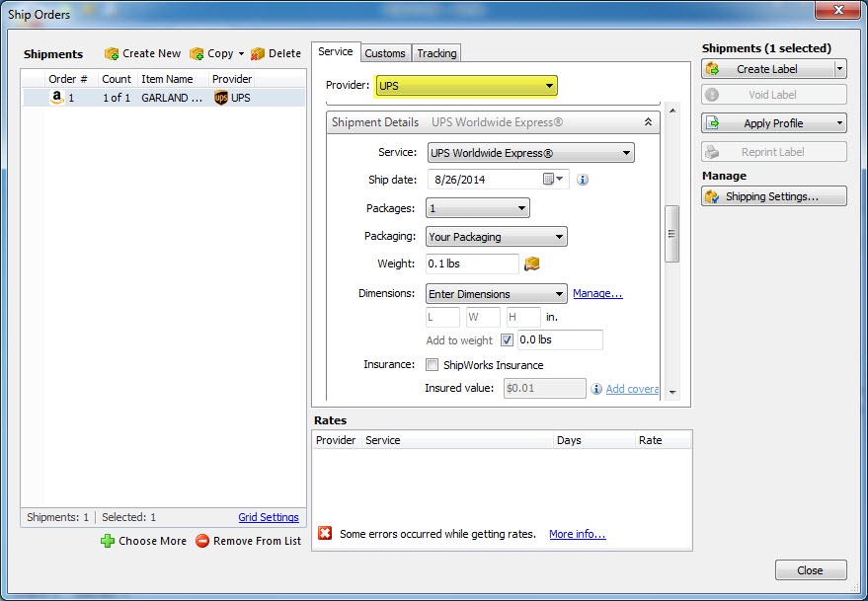Click the Choose More button
Screen dimensions: 868x601
[x=143, y=541]
